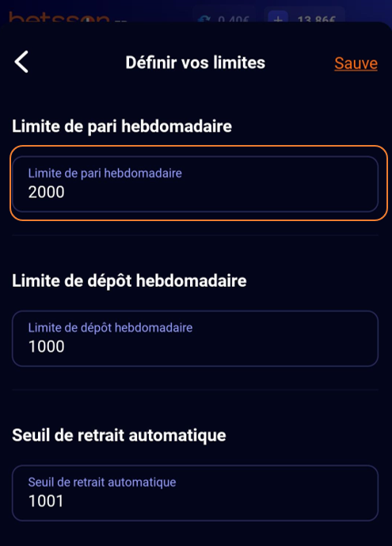Click the value 1000 in deposit limit
The image size is (392, 546).
pyautogui.click(x=46, y=346)
